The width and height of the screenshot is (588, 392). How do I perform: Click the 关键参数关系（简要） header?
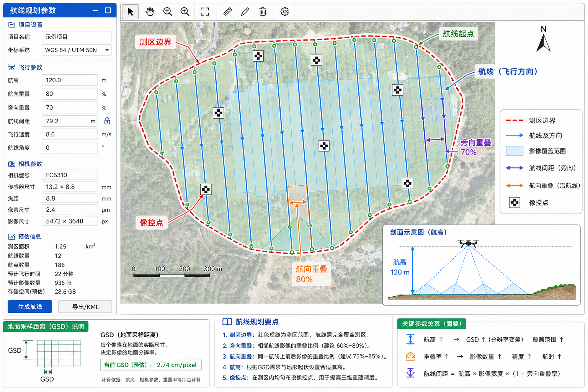[x=432, y=324]
